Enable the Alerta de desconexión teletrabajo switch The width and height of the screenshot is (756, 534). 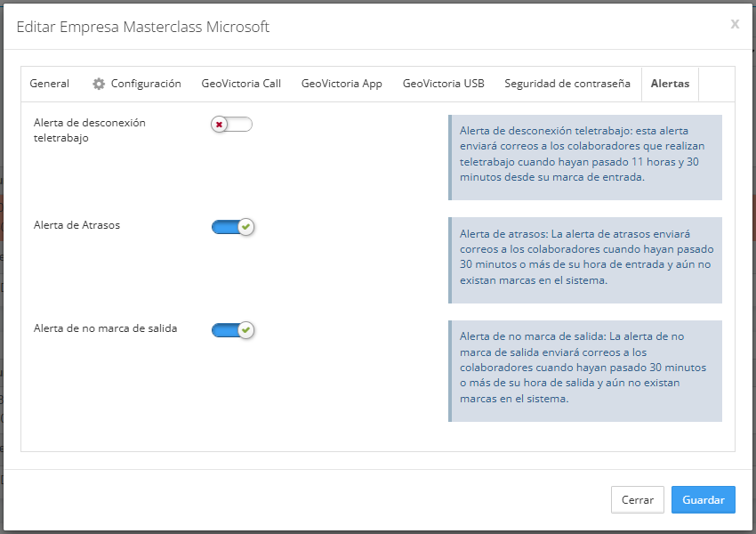(x=231, y=125)
